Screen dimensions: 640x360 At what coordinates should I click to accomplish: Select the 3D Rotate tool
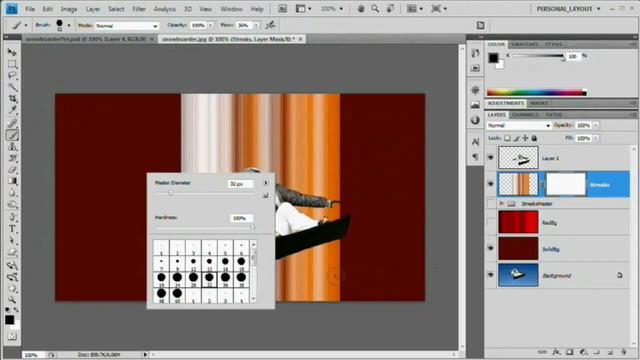[12, 265]
